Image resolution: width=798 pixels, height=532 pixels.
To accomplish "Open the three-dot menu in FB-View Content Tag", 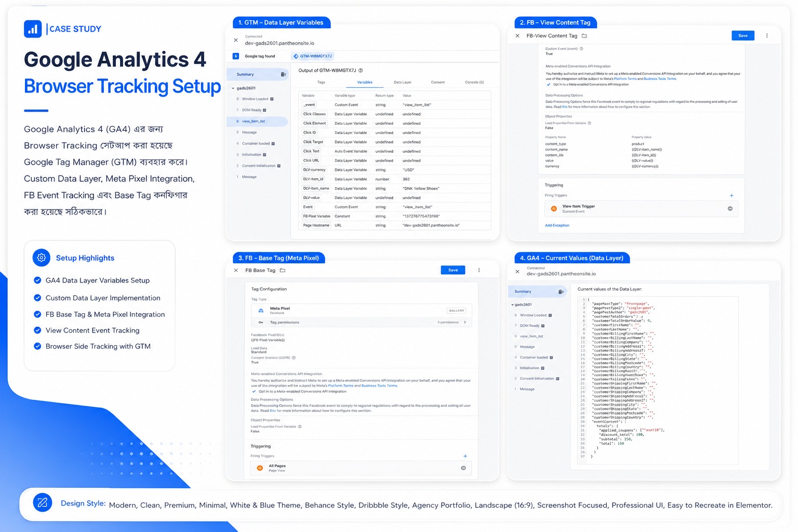I will tap(767, 36).
